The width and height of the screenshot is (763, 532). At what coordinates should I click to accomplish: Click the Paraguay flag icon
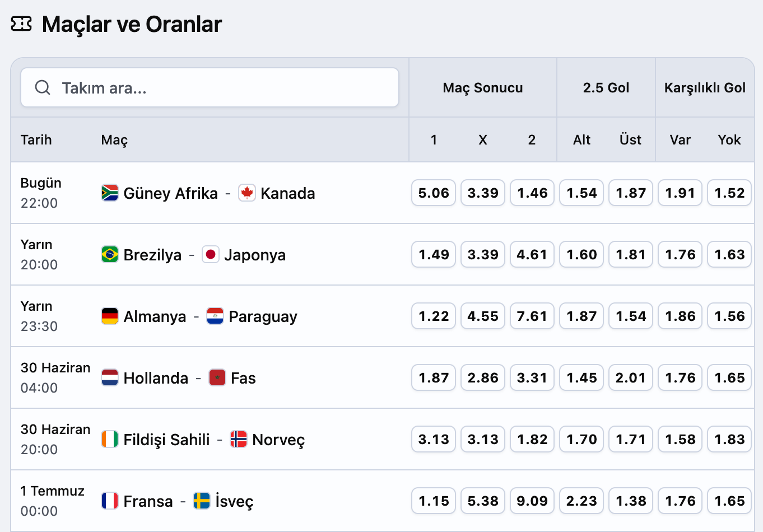[x=215, y=316]
